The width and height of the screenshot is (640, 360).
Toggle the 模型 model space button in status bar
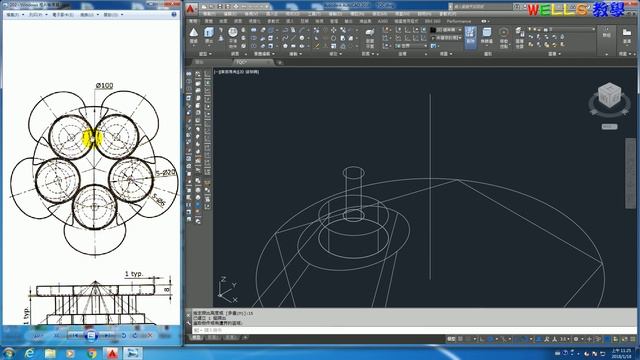point(451,339)
